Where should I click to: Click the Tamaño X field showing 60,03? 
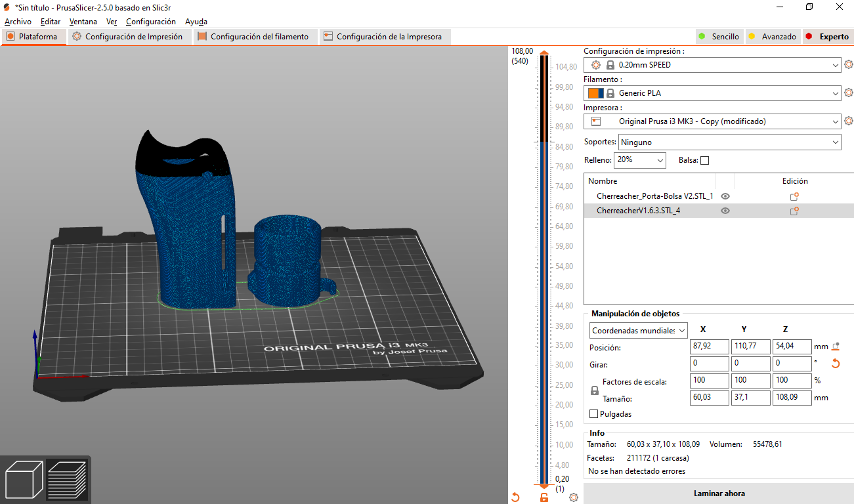(x=710, y=398)
